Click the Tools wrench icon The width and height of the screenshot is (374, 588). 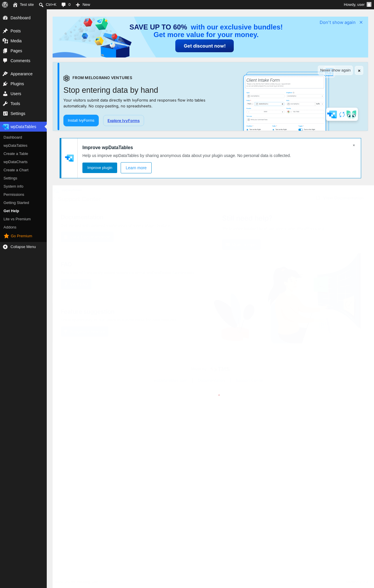point(5,104)
